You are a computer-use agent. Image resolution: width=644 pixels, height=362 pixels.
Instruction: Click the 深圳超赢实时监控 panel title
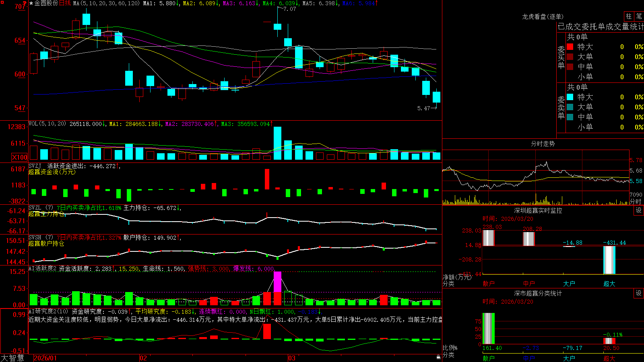point(538,210)
